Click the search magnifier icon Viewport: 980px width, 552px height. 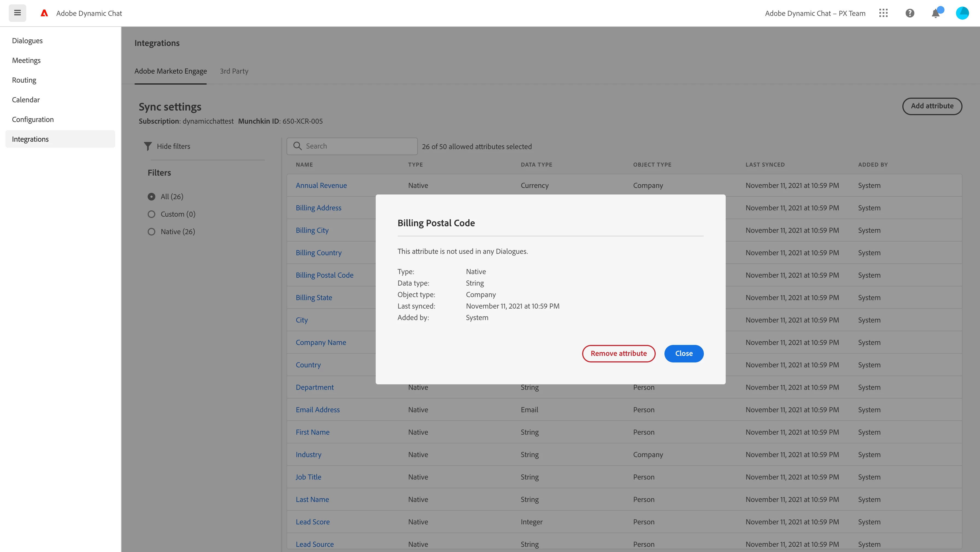297,146
